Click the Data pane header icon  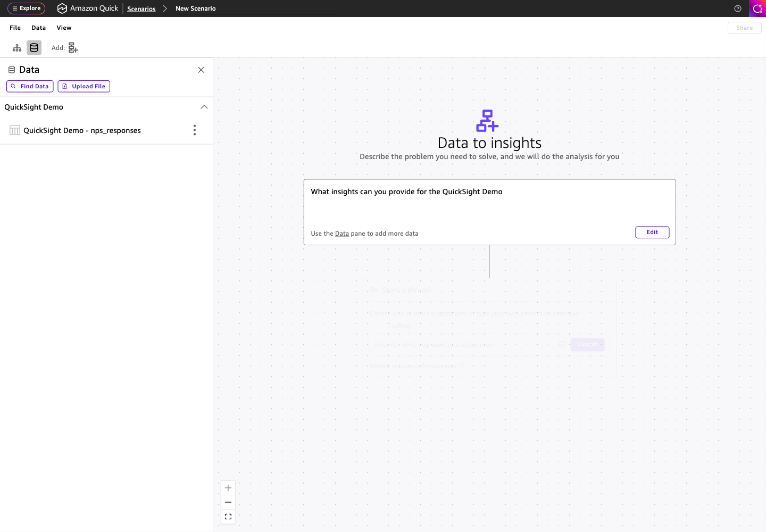(x=12, y=70)
